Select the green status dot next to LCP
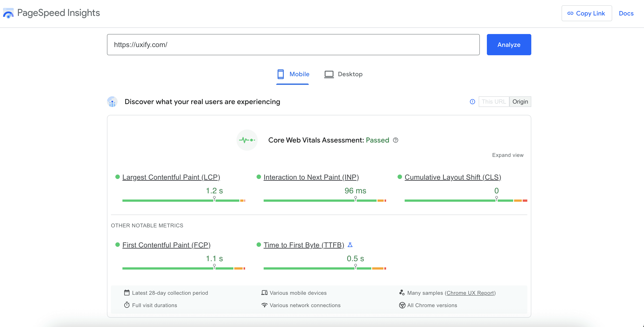Screen dimensions: 644x327 point(117,177)
